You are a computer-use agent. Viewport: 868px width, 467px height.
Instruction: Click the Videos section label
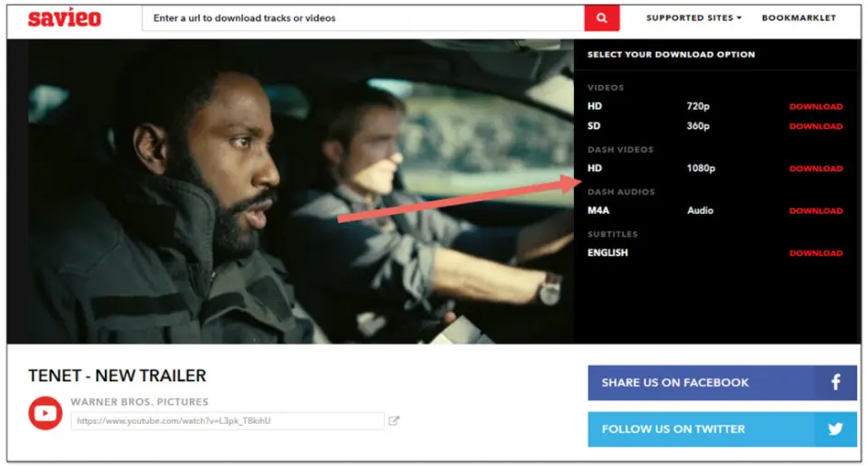[605, 88]
